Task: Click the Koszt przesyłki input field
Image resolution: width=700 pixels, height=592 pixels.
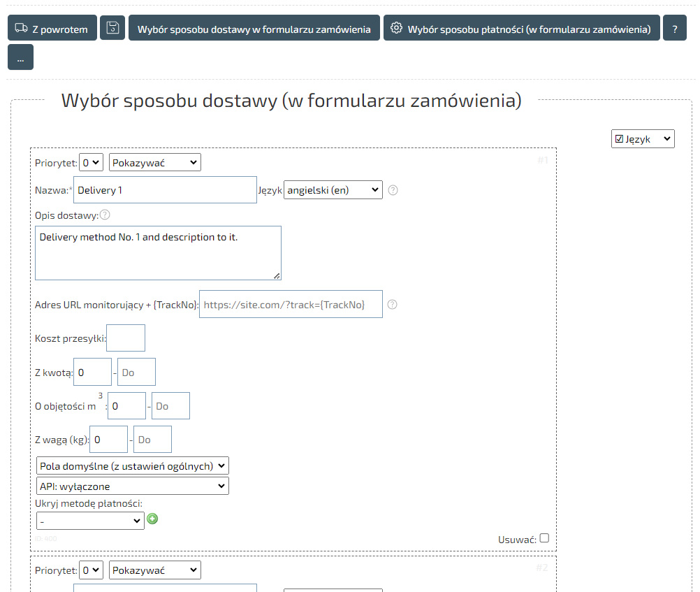Action: [126, 338]
